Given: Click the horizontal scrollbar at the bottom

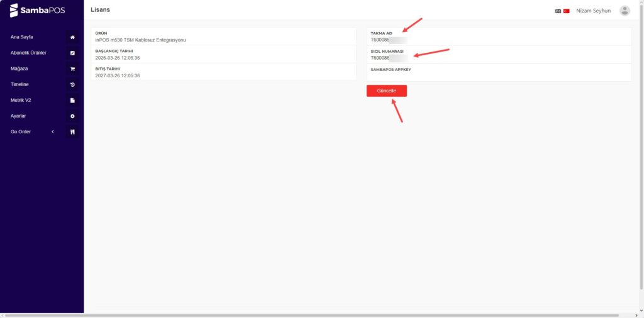Looking at the screenshot, I should point(314,315).
